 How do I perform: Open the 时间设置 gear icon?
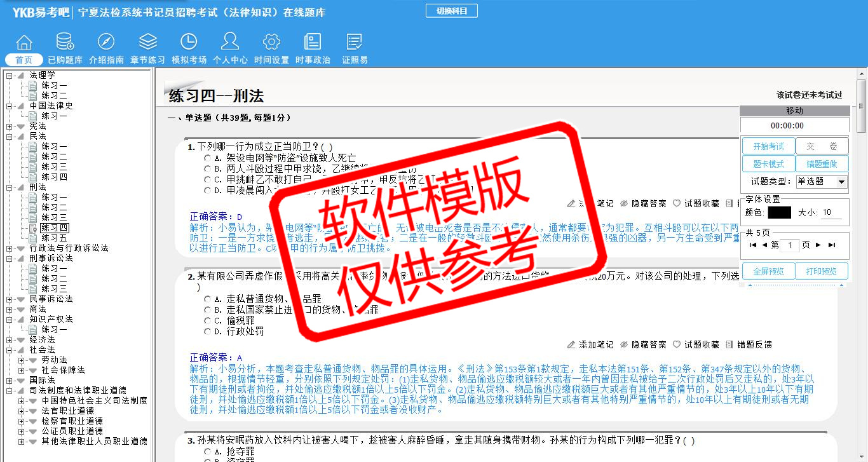pos(271,42)
